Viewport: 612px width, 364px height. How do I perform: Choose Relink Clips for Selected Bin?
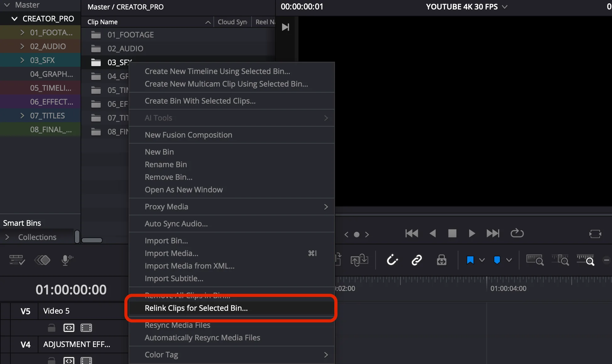231,308
